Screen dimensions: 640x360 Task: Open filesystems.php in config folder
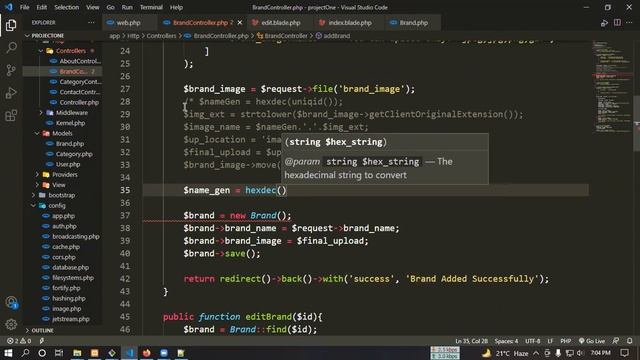pos(73,278)
